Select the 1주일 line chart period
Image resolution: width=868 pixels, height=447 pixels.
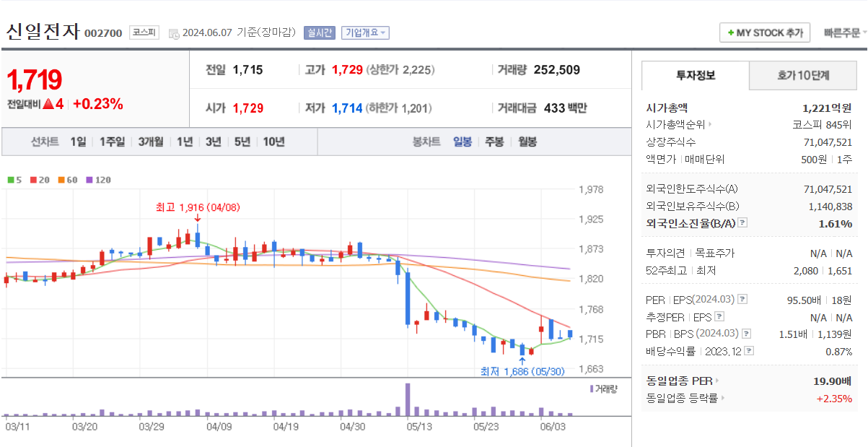click(112, 142)
